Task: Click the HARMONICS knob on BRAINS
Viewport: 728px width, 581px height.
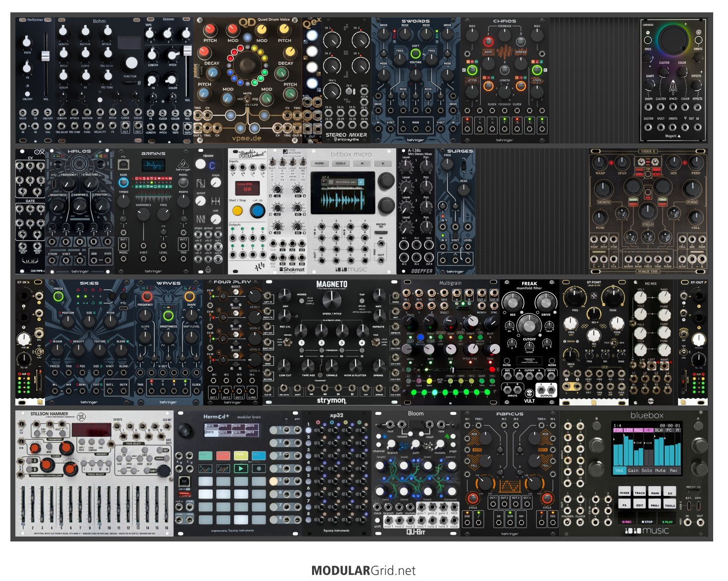Action: [143, 214]
